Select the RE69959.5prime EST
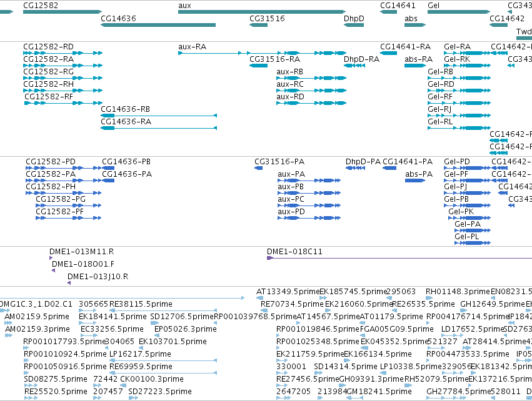Image resolution: width=532 pixels, height=401 pixels. [x=163, y=373]
